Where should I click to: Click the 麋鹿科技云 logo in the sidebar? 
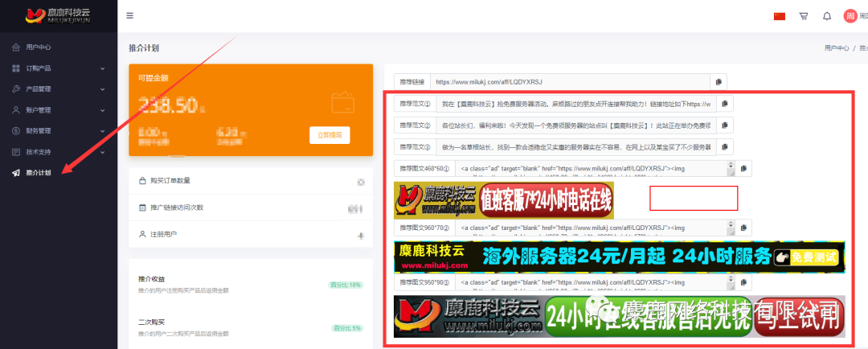[58, 15]
